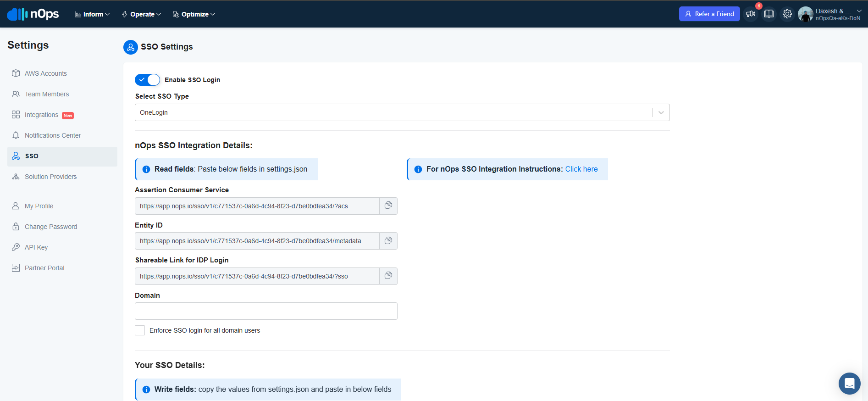
Task: Check Enforce SSO login for all domain users
Action: click(140, 330)
